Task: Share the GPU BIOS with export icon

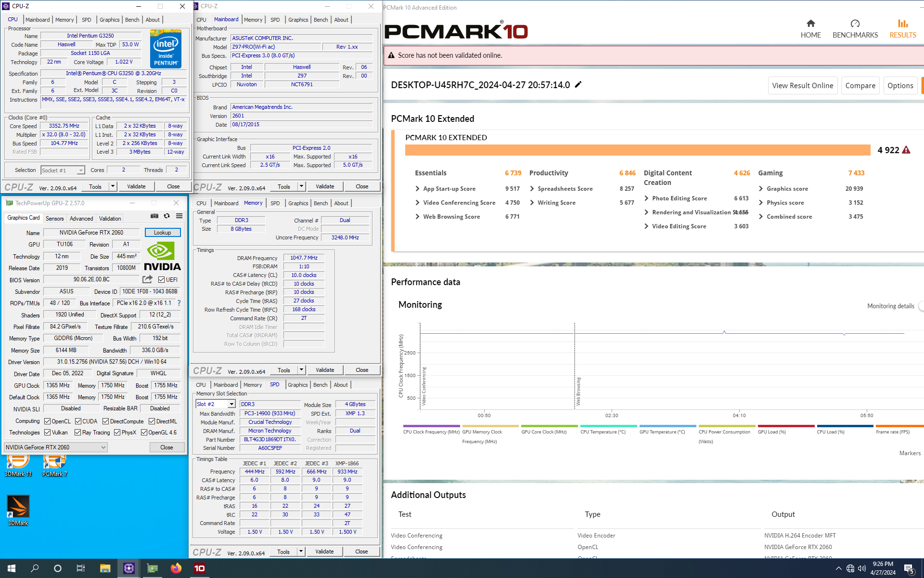Action: (x=147, y=279)
